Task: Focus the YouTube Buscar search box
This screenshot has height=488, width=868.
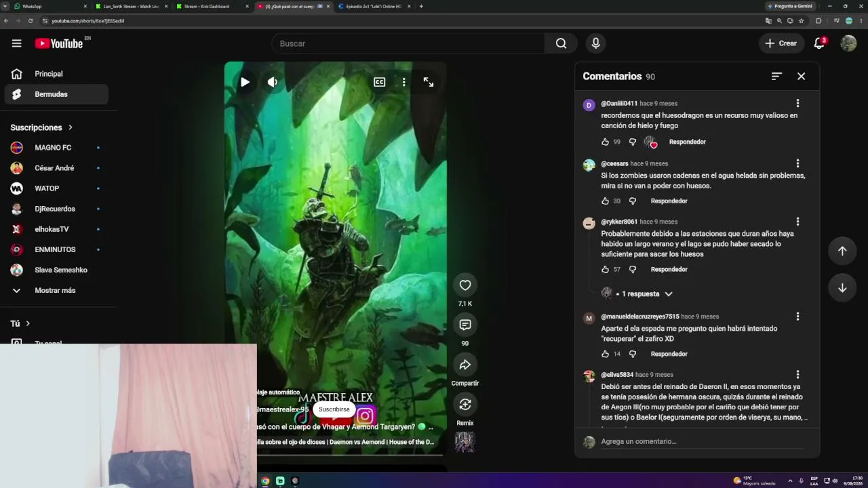Action: [408, 43]
